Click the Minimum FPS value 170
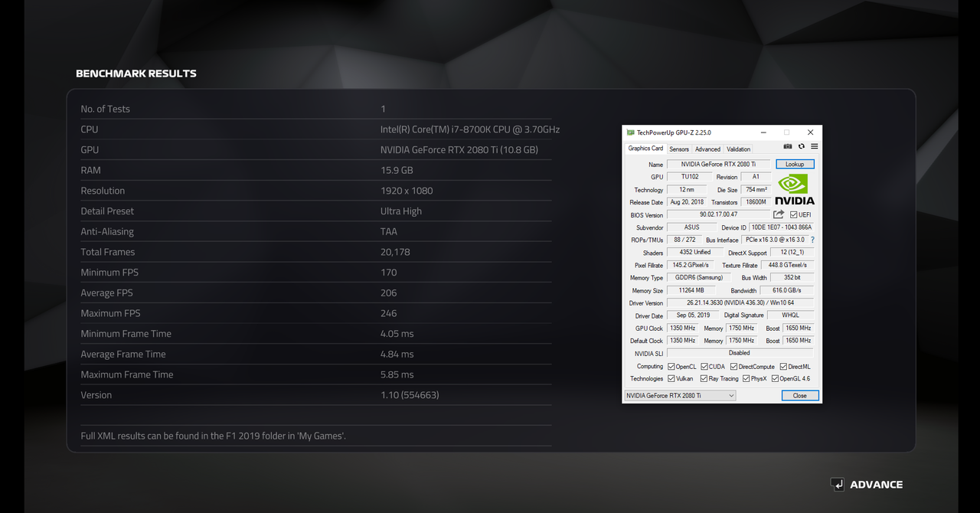This screenshot has width=980, height=513. coord(389,272)
